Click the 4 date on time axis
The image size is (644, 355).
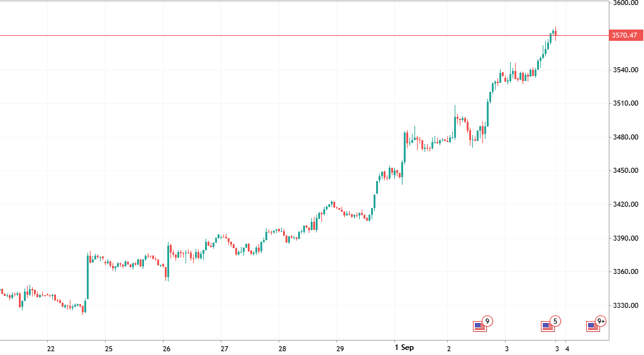point(567,349)
